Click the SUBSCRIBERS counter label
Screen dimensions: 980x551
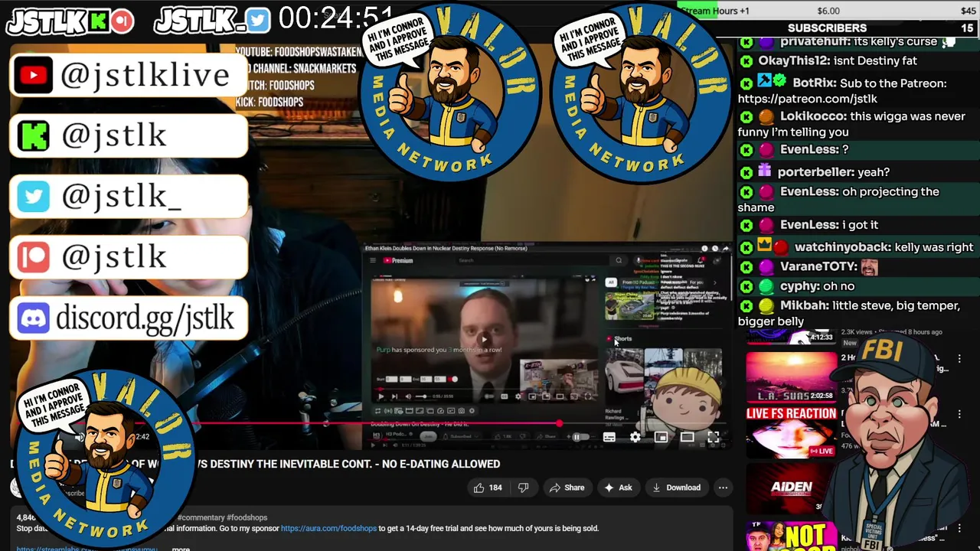click(827, 28)
